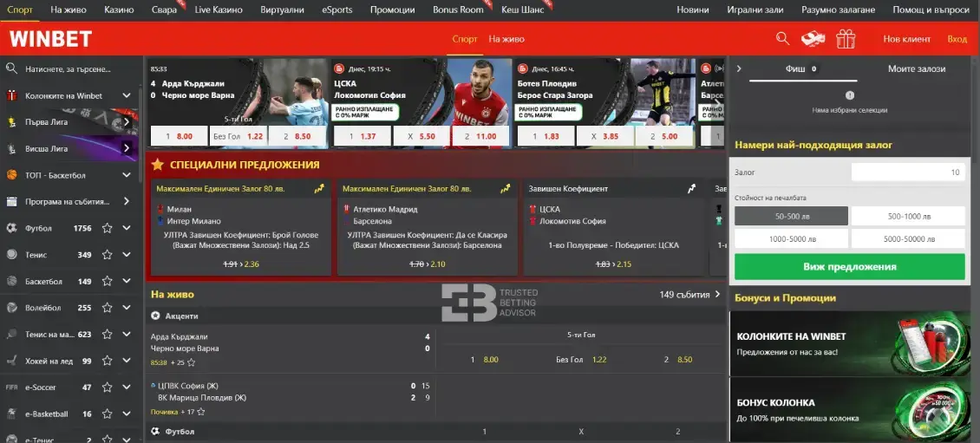
Task: Open Първа Лига arrow
Action: pyautogui.click(x=127, y=122)
